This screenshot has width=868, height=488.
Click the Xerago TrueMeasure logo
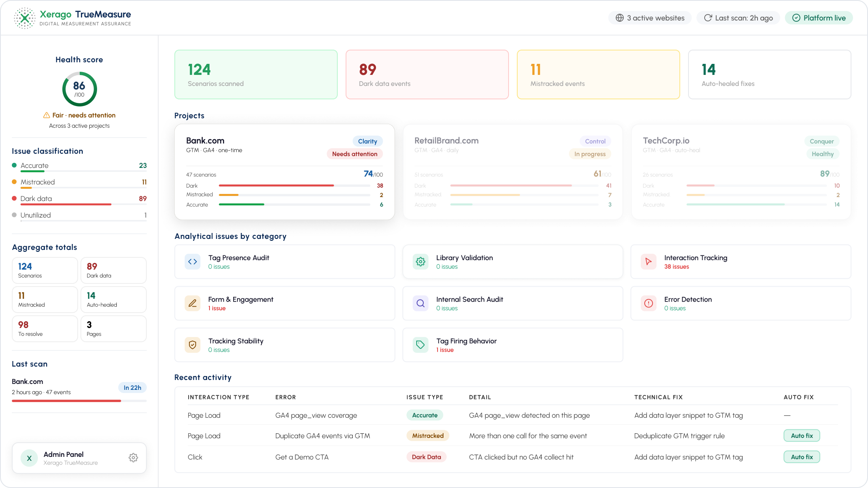(73, 18)
